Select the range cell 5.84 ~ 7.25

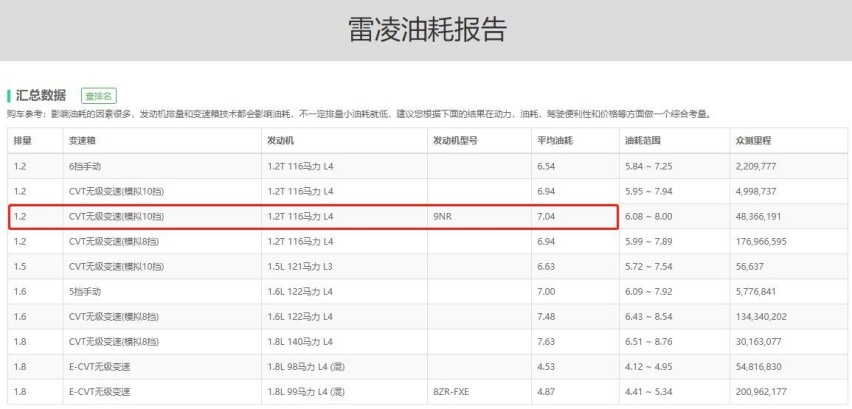tap(649, 166)
